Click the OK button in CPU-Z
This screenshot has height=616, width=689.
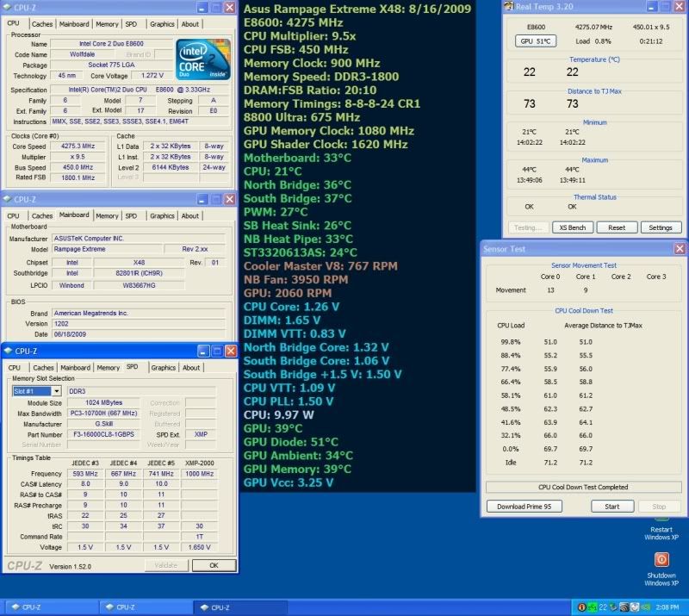[214, 565]
